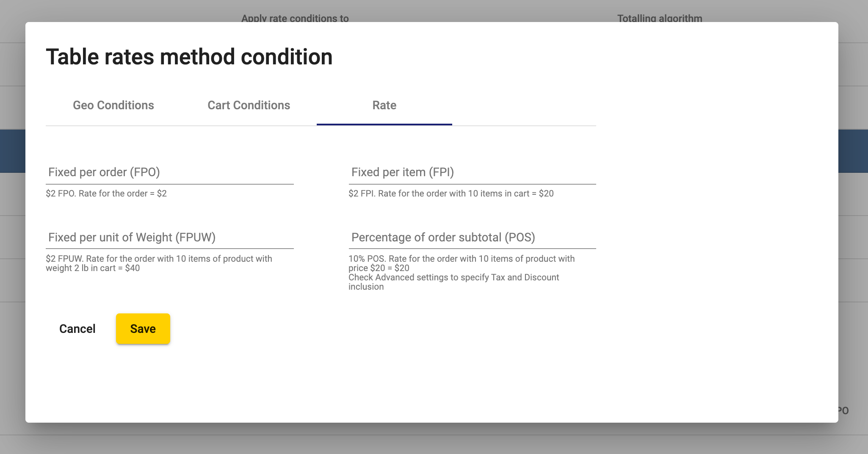Click the '$2 FPI' example hint text
The height and width of the screenshot is (454, 868).
(451, 194)
